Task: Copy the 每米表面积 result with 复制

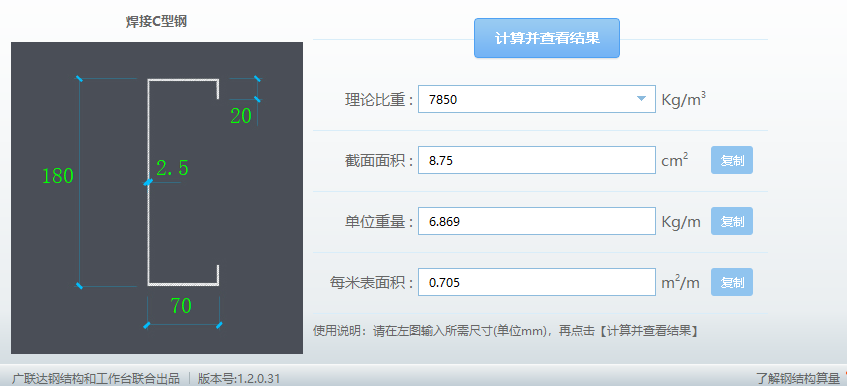Action: click(x=732, y=282)
